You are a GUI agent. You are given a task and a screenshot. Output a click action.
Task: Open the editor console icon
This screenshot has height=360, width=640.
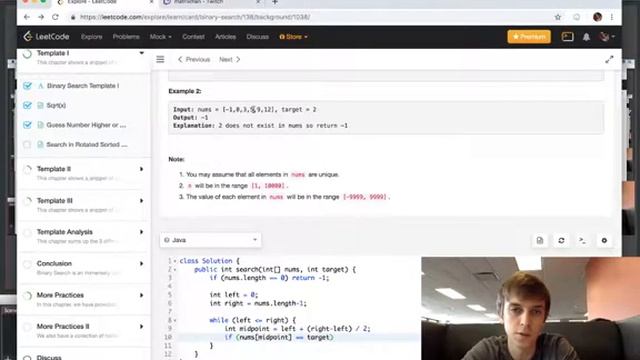[x=583, y=240]
